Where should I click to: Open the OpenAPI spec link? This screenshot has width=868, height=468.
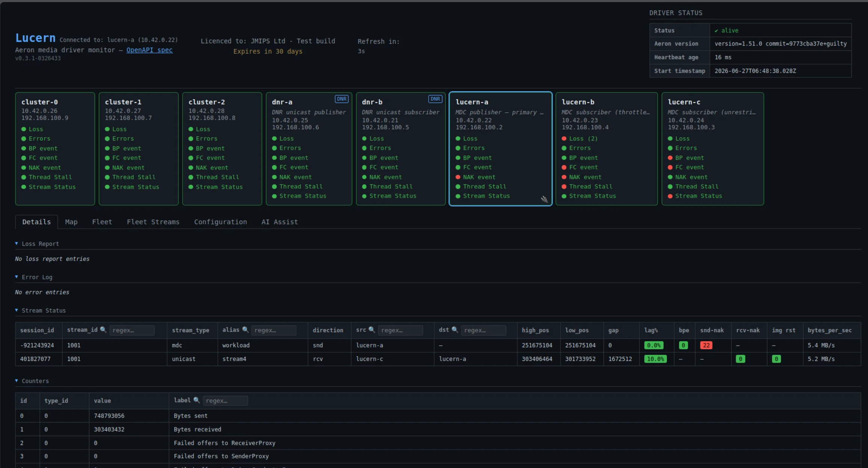click(149, 50)
